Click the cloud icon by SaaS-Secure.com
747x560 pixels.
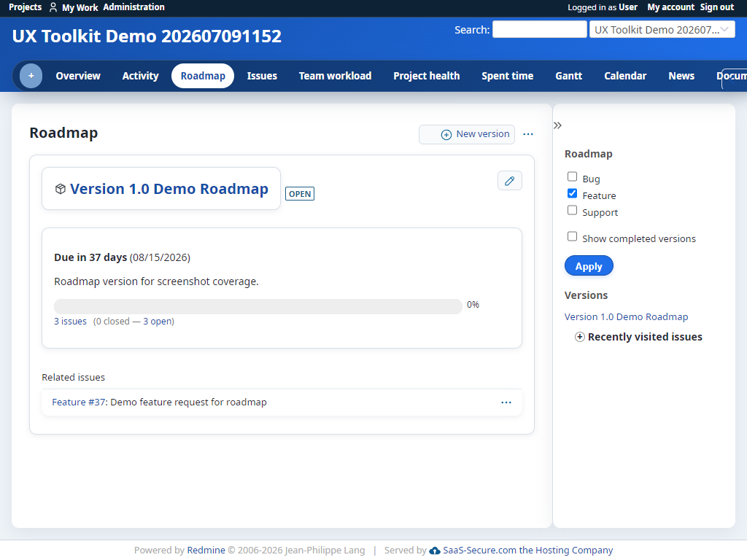435,551
